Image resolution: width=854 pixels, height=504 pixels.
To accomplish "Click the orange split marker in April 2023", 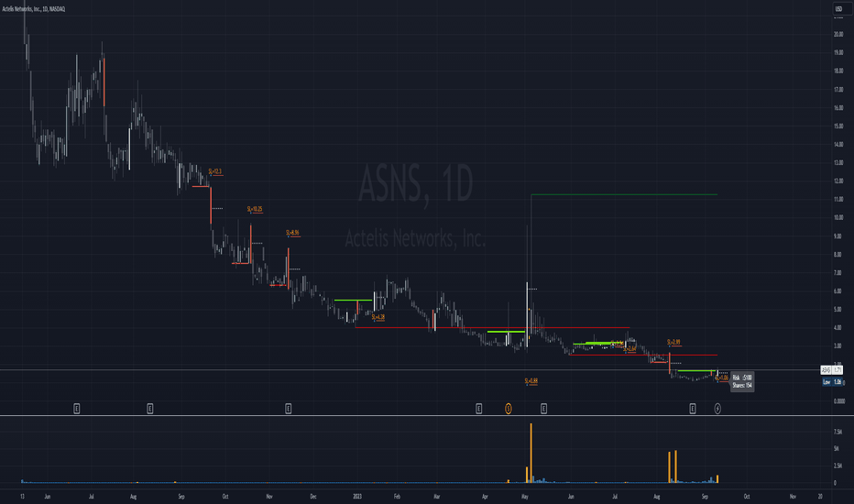I will (509, 408).
